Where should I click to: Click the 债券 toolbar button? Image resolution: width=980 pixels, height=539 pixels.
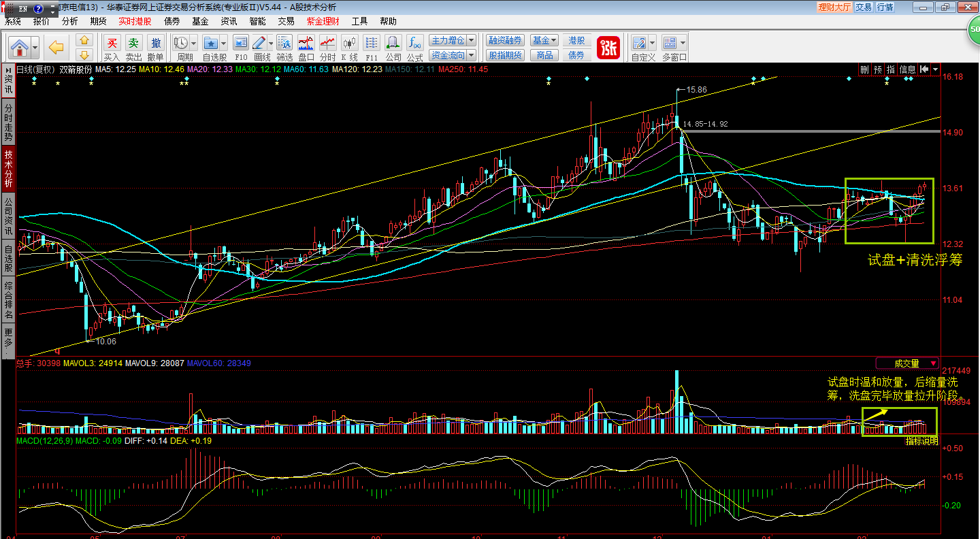[x=576, y=55]
